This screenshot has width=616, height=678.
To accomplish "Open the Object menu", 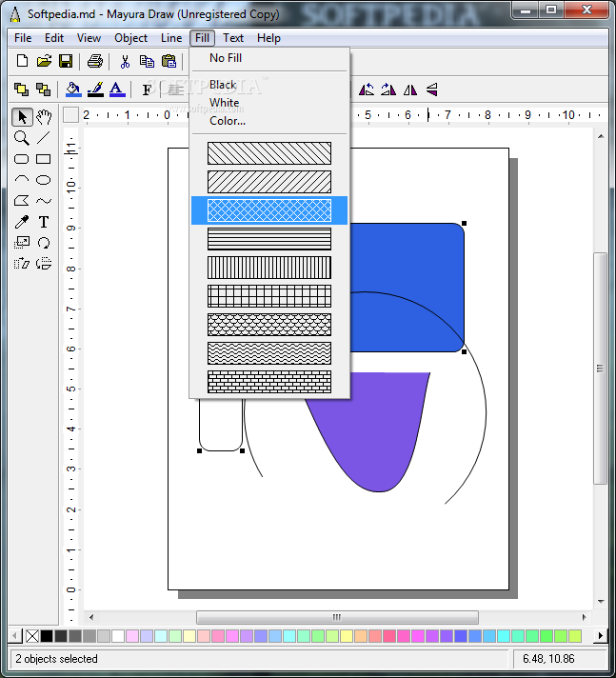I will click(130, 38).
